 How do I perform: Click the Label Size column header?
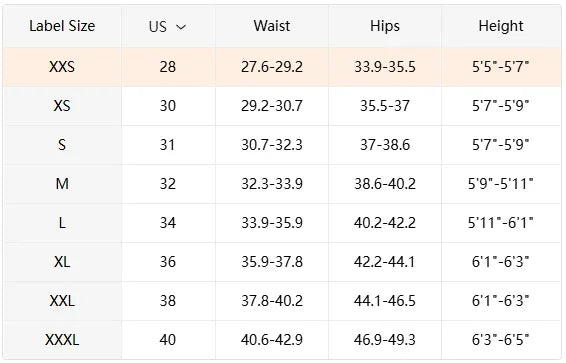[62, 26]
